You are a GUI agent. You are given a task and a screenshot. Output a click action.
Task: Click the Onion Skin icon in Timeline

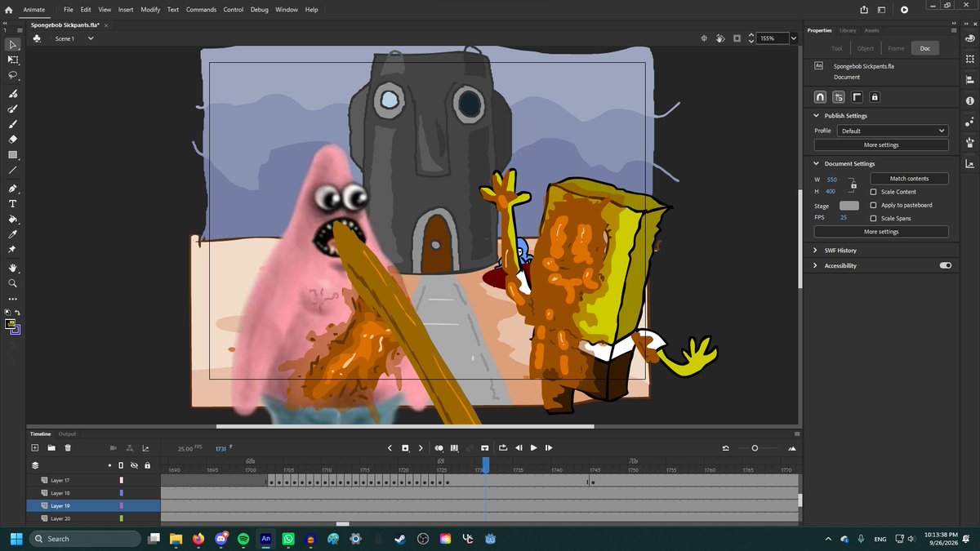439,448
